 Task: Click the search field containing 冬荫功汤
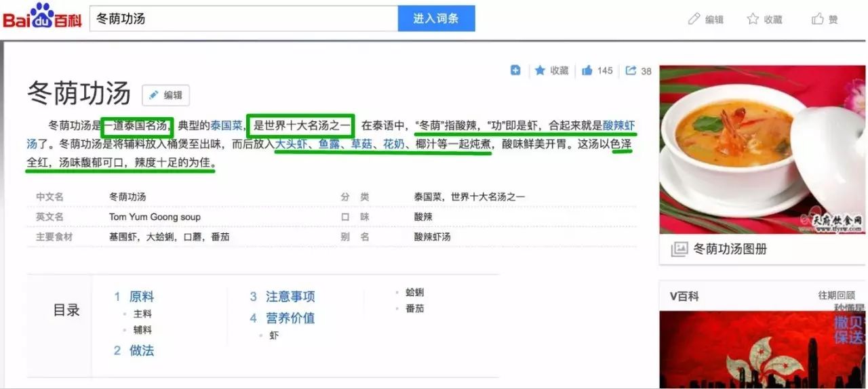coord(244,19)
